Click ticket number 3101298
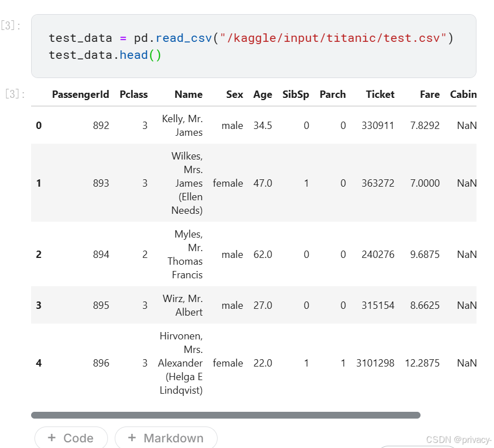 [375, 363]
